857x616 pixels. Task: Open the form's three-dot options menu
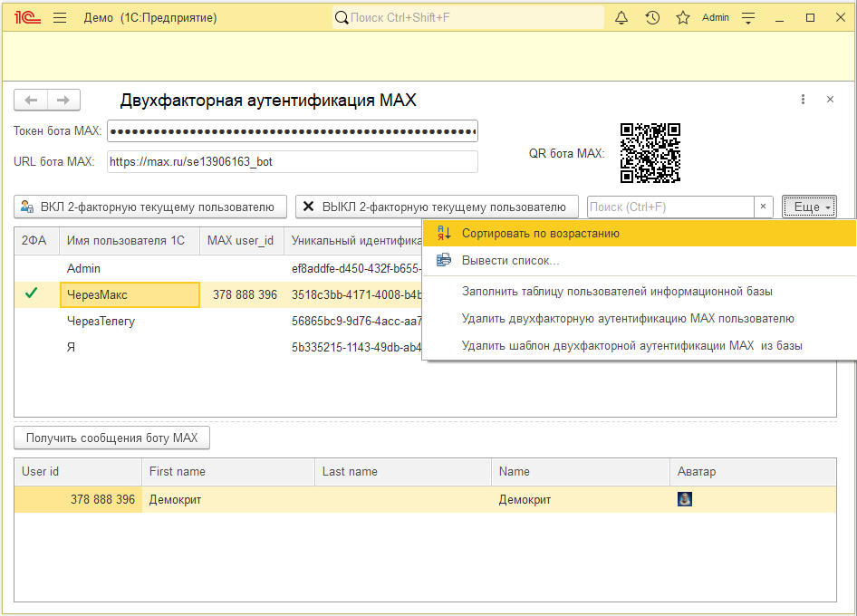pyautogui.click(x=803, y=99)
